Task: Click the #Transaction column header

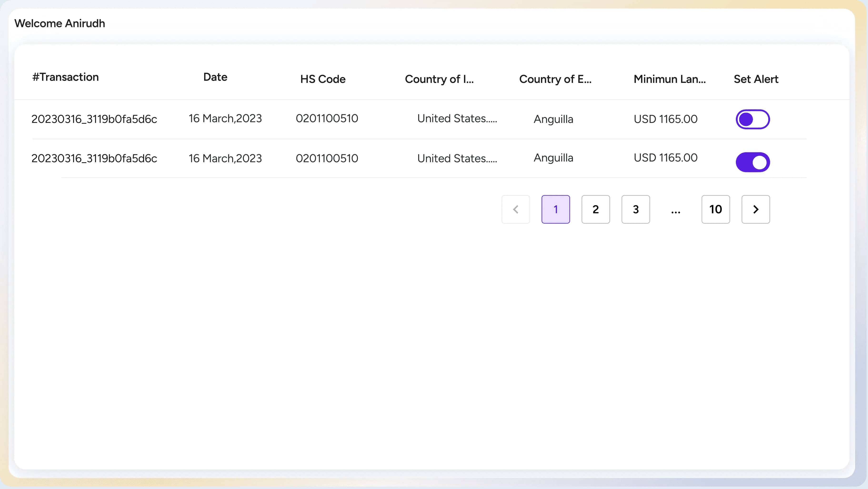Action: tap(65, 77)
